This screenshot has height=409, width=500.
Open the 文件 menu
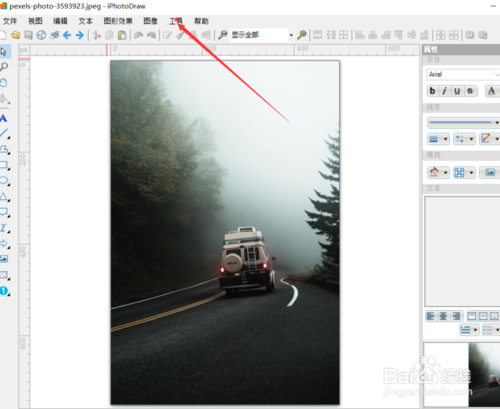click(10, 21)
